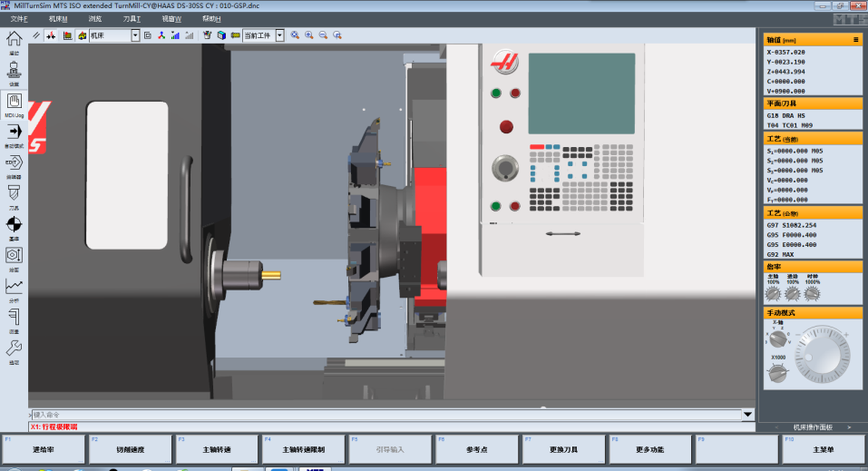Open the analysis (分析) chart icon

pyautogui.click(x=14, y=286)
